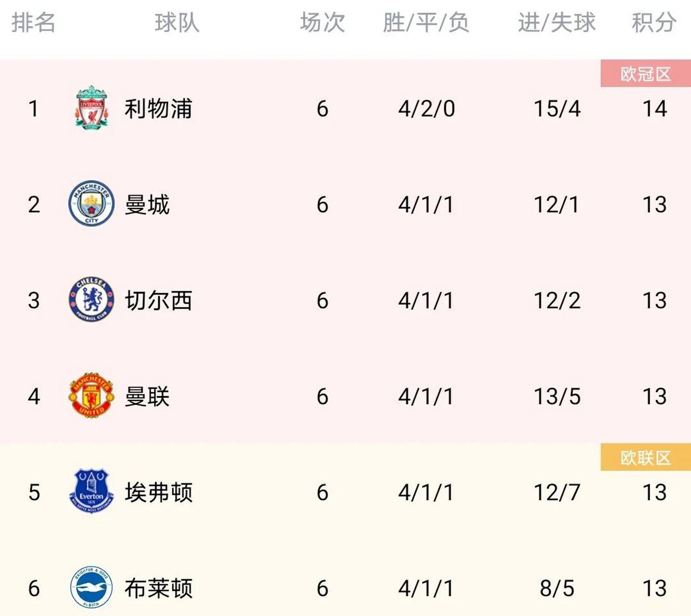Open the 埃弗顿 team name

click(158, 492)
